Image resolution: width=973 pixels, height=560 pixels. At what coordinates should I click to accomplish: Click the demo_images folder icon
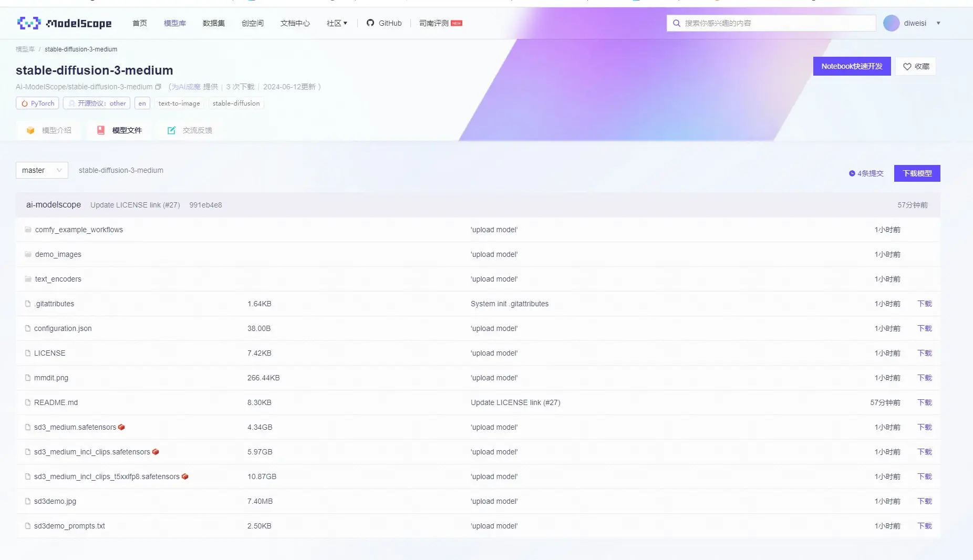pos(28,254)
